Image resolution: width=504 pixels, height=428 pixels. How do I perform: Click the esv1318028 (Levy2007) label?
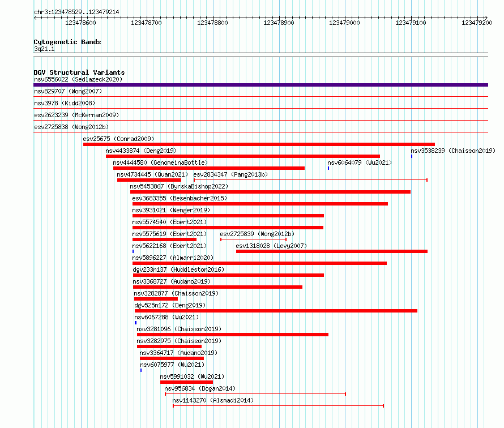[271, 246]
